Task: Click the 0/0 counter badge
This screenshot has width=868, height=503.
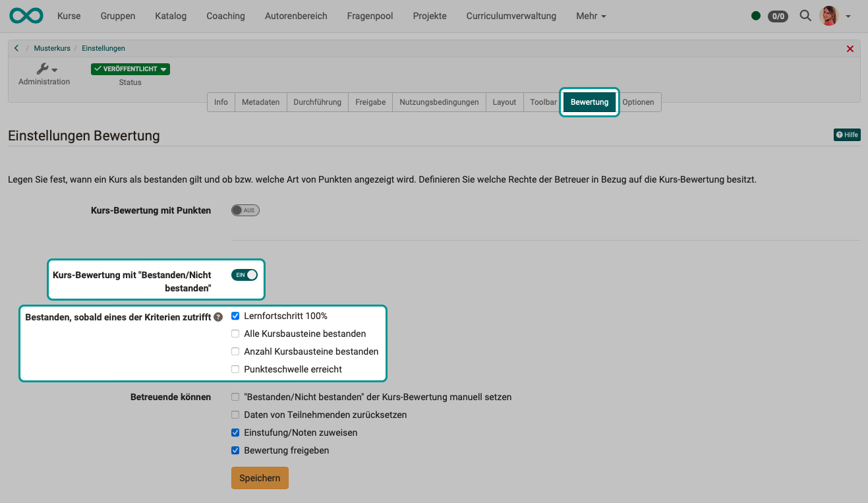Action: pyautogui.click(x=778, y=16)
